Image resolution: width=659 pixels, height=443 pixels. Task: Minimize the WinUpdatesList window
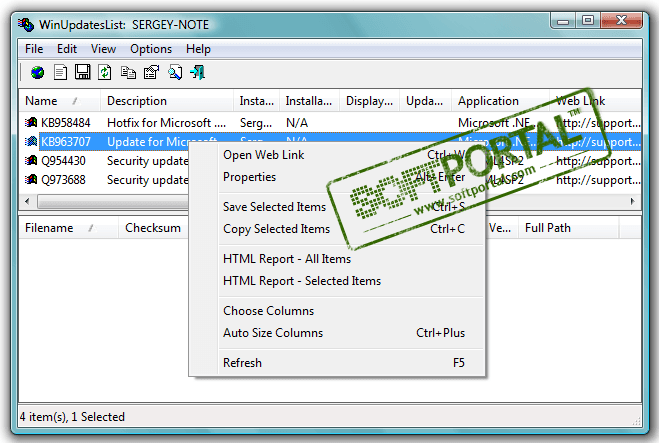563,21
